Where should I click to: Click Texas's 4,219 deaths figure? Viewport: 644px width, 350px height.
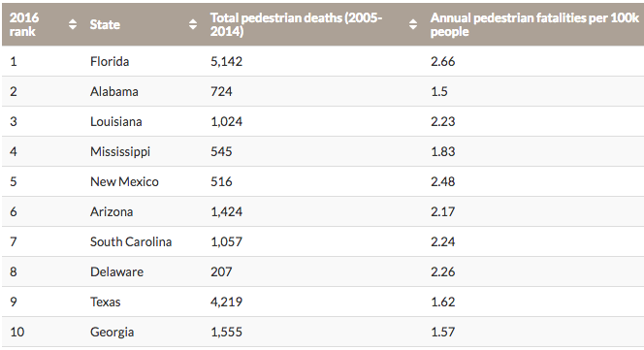pos(227,302)
